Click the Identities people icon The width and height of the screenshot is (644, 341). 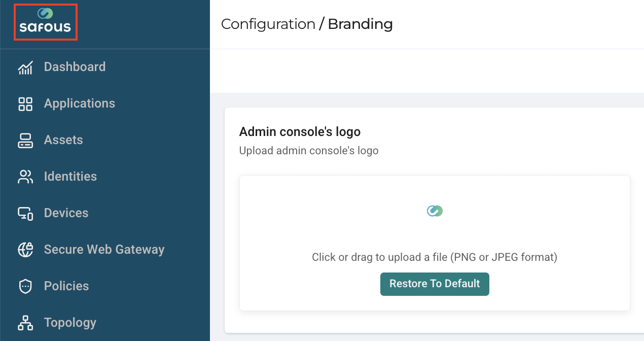tap(25, 177)
